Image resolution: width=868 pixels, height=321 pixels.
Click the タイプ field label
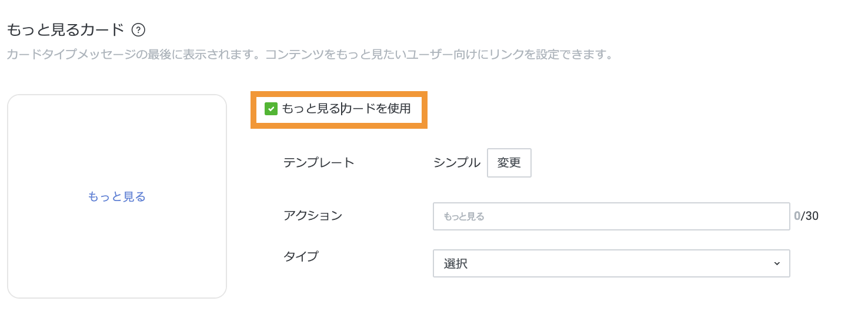tap(301, 256)
